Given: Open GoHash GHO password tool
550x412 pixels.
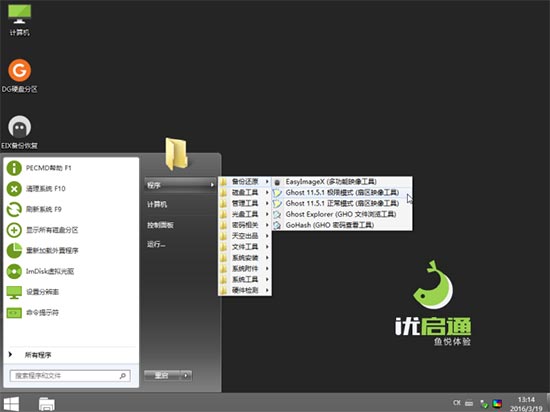Looking at the screenshot, I should click(342, 225).
